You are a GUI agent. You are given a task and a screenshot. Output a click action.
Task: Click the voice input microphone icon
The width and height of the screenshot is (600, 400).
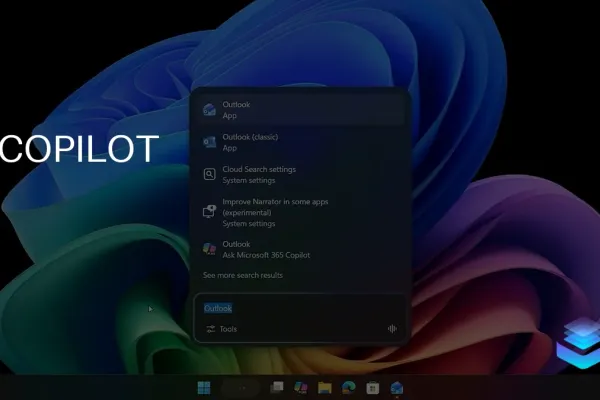point(392,328)
